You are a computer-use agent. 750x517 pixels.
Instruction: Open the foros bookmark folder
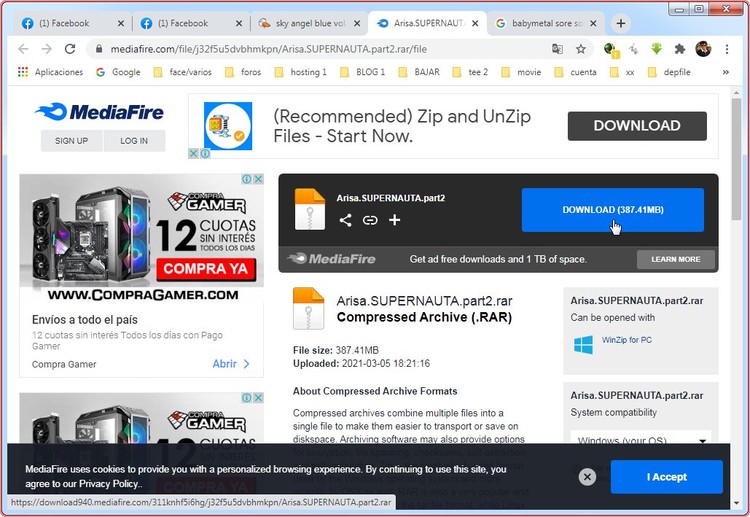click(243, 72)
